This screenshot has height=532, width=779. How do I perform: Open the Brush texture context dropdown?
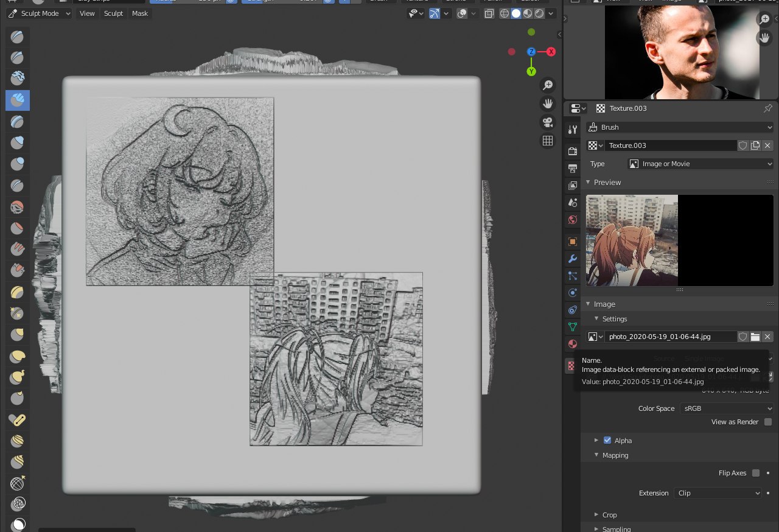point(680,127)
